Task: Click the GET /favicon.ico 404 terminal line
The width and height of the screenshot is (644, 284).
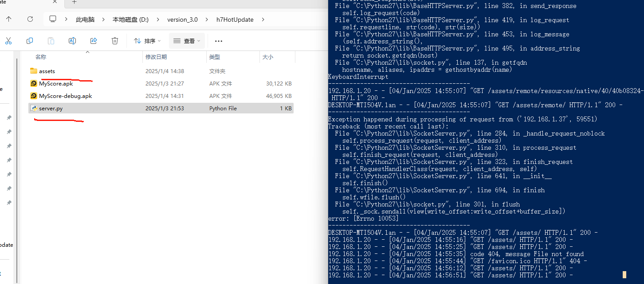Action: (x=458, y=261)
